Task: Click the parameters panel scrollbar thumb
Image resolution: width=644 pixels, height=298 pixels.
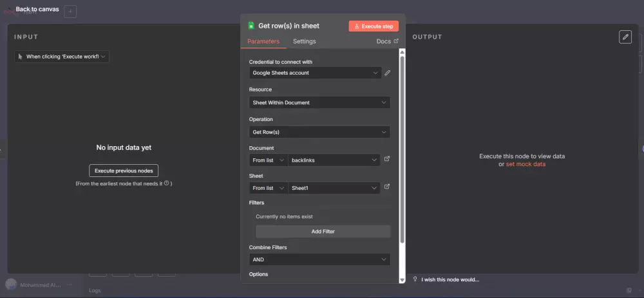Action: tap(402, 149)
